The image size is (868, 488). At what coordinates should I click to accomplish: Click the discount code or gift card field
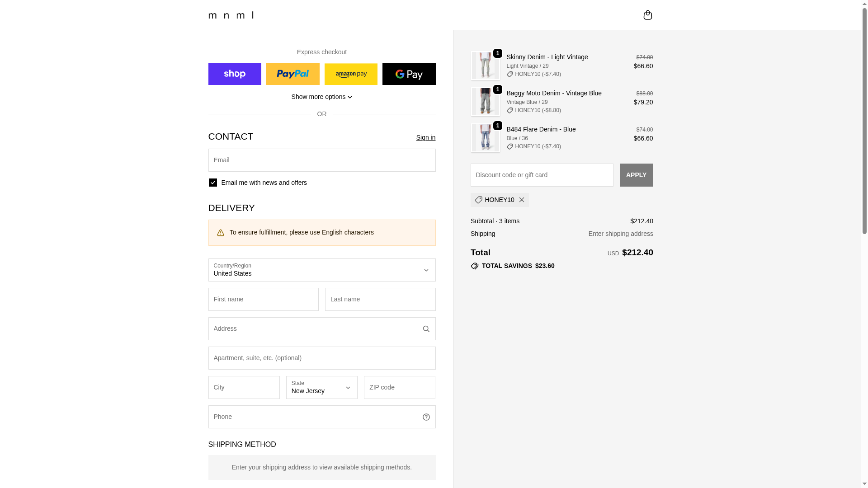(x=542, y=175)
